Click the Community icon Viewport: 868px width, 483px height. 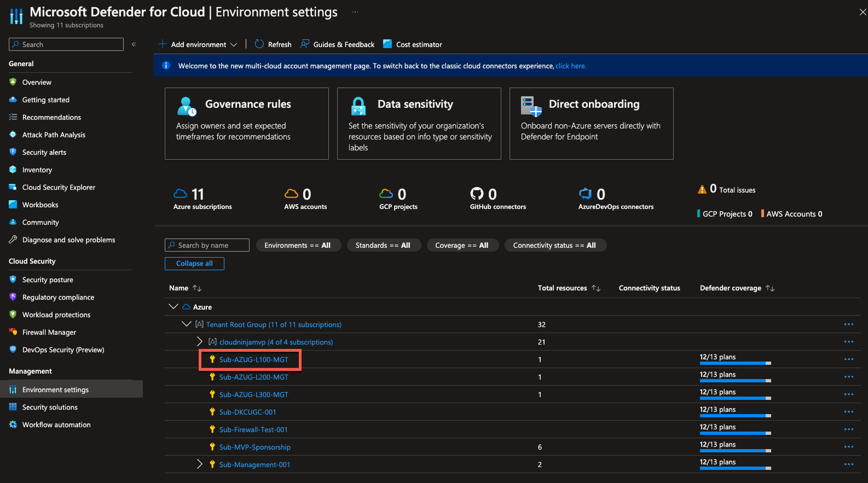point(13,222)
